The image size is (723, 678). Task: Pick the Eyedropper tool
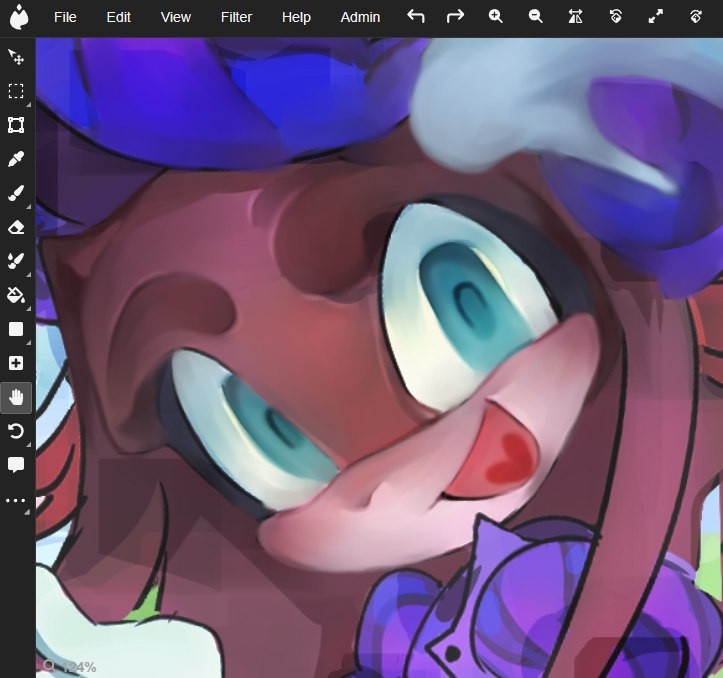(16, 159)
